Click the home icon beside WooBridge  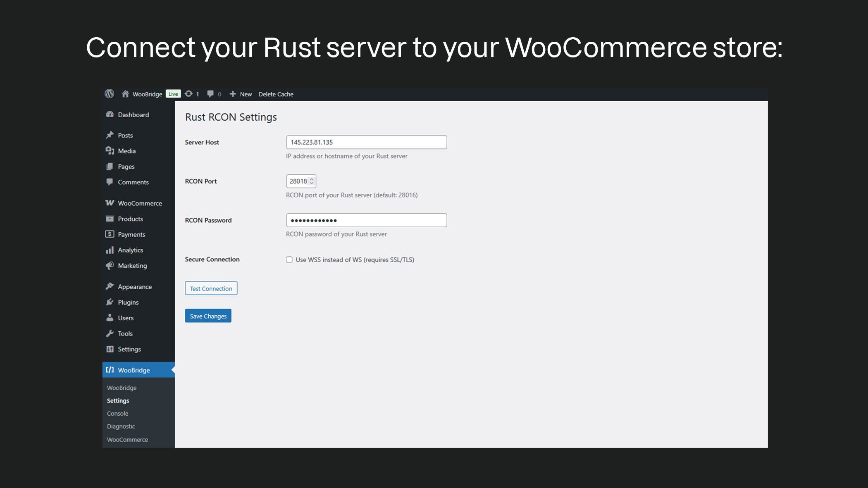pos(125,94)
